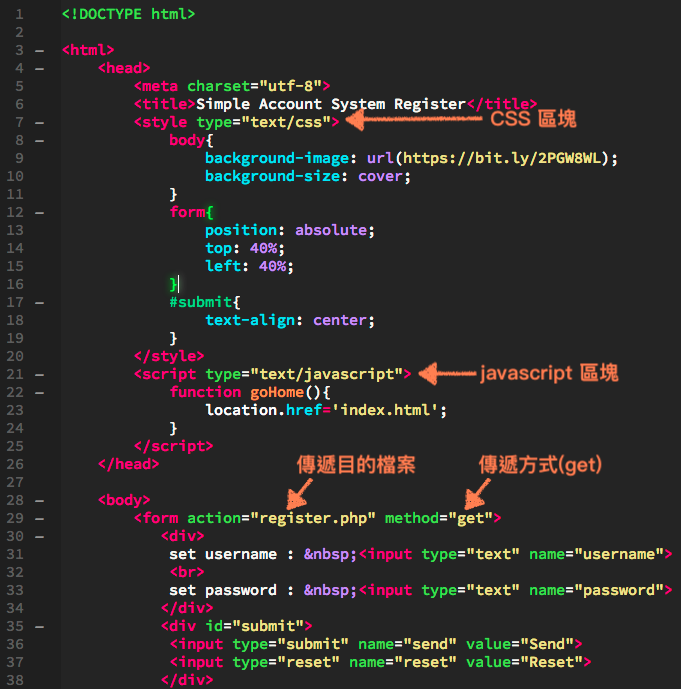
Task: Click the value="Send" attribute
Action: point(519,645)
